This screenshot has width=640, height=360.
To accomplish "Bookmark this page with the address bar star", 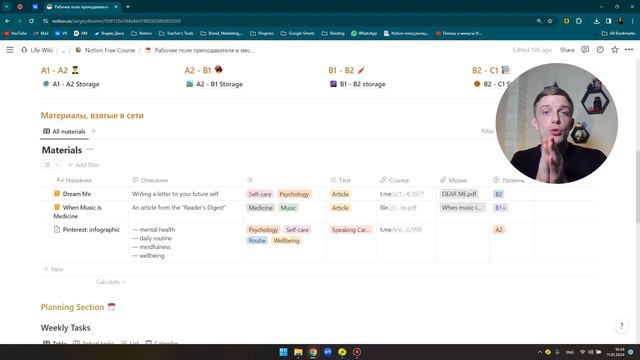I will coord(550,21).
